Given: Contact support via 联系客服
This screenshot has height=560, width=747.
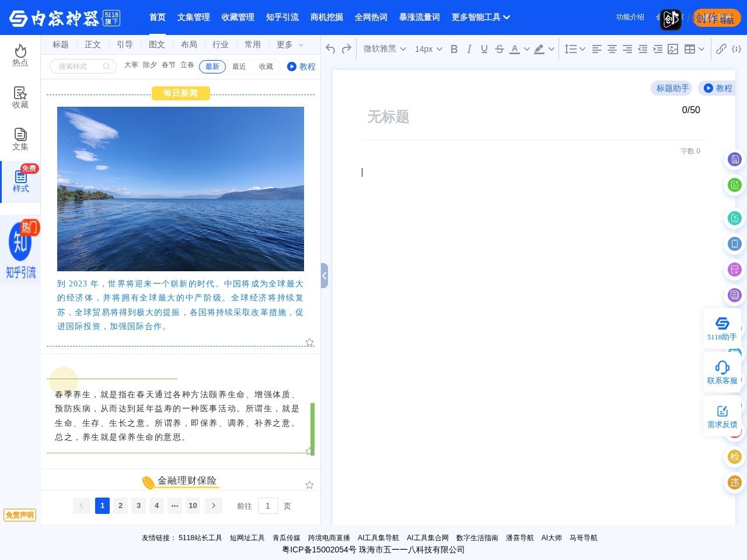Looking at the screenshot, I should (x=722, y=373).
